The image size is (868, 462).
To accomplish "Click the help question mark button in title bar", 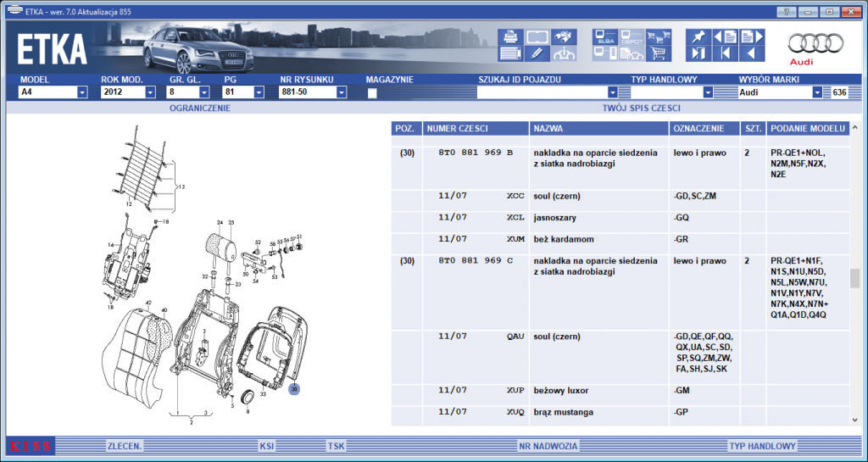I will coord(787,11).
